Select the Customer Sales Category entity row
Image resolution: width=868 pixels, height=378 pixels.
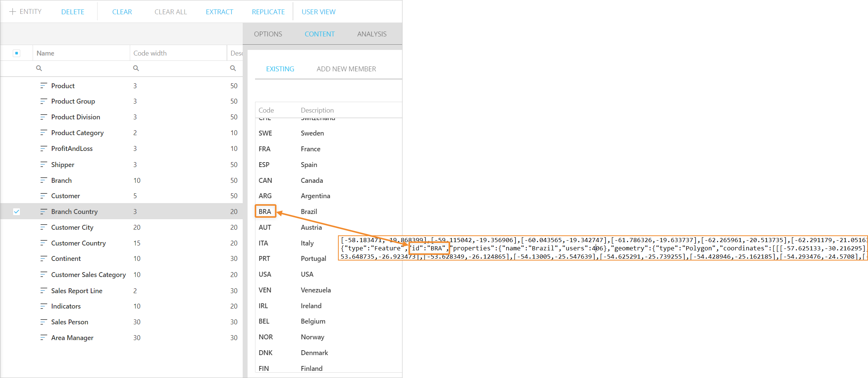[x=89, y=275]
